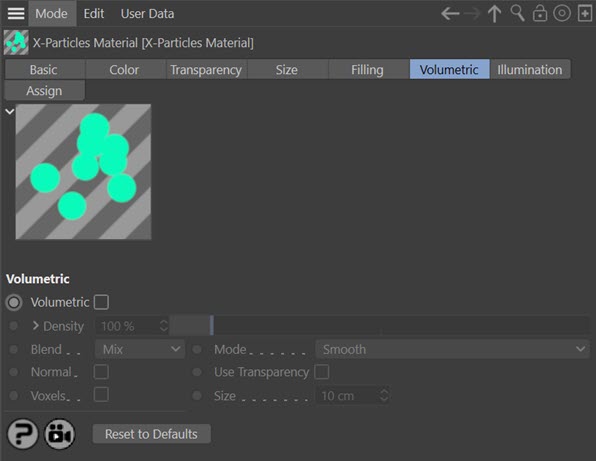Click the Volumetric animation keyframe dot
This screenshot has height=461, width=596.
pyautogui.click(x=14, y=303)
